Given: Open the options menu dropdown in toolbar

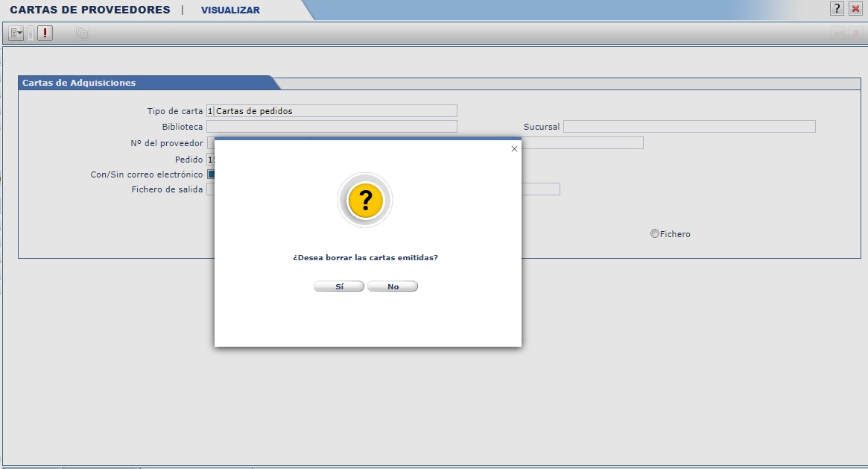Looking at the screenshot, I should pos(16,34).
